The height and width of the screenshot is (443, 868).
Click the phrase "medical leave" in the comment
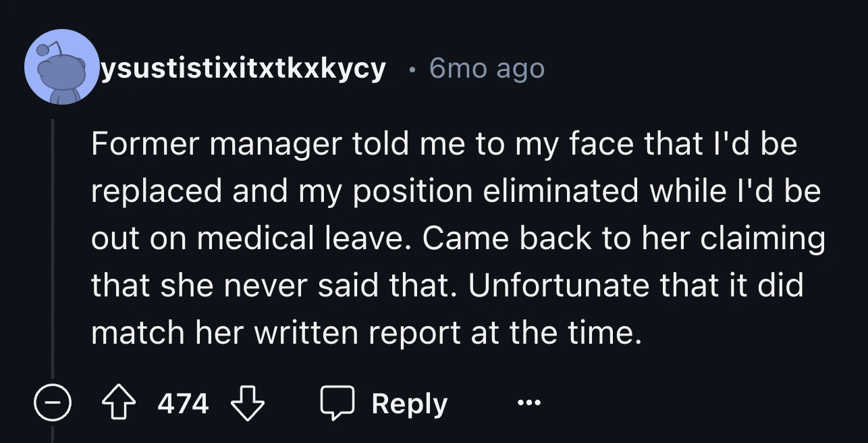pyautogui.click(x=297, y=238)
